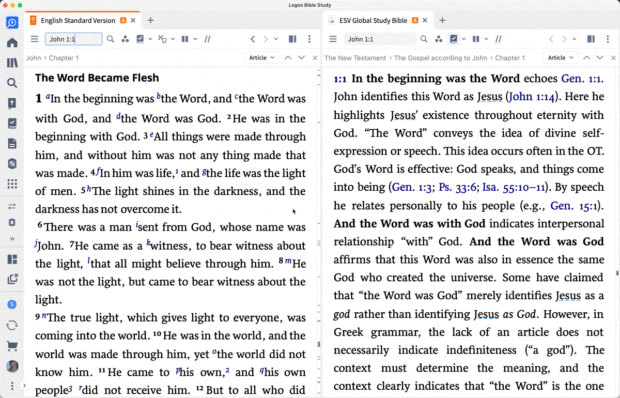
Task: Open the sidebar more options dots
Action: click(x=12, y=386)
